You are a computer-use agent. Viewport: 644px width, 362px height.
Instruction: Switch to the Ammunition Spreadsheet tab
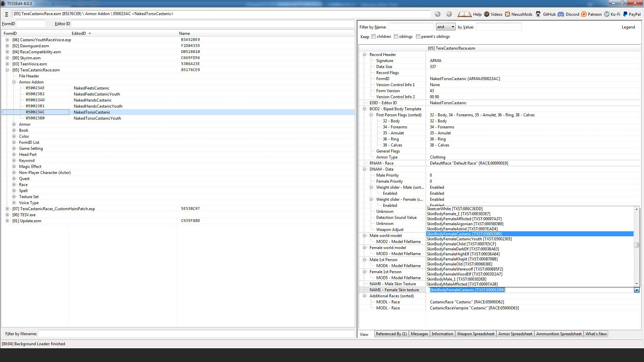559,334
